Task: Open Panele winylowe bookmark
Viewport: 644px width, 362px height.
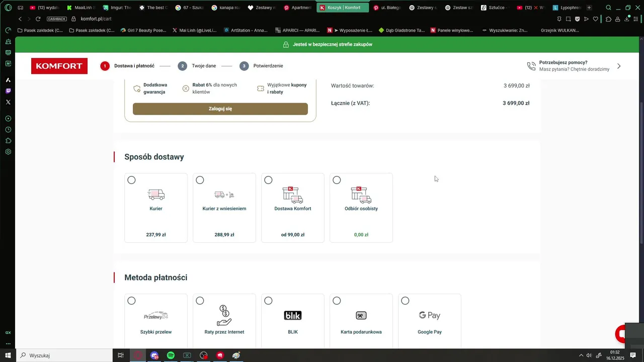Action: click(x=452, y=30)
